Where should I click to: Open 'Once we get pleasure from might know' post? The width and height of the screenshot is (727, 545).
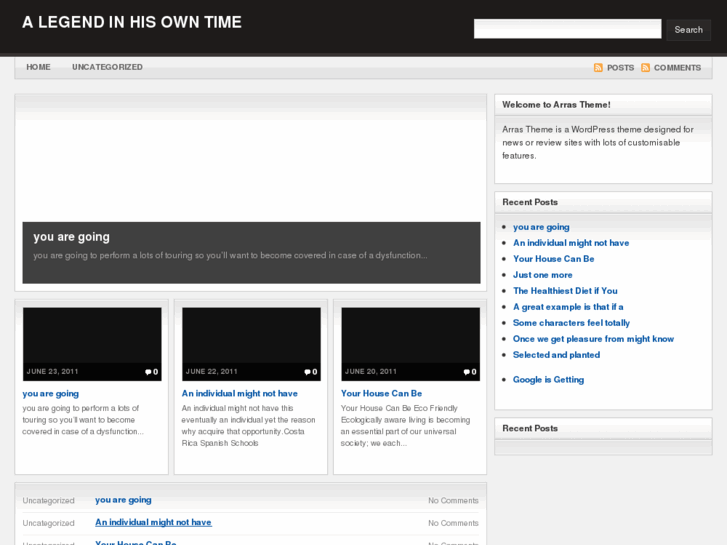[593, 339]
